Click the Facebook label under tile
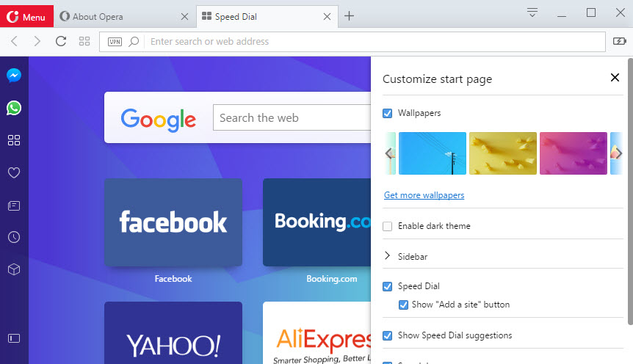633x364 pixels. (x=173, y=279)
